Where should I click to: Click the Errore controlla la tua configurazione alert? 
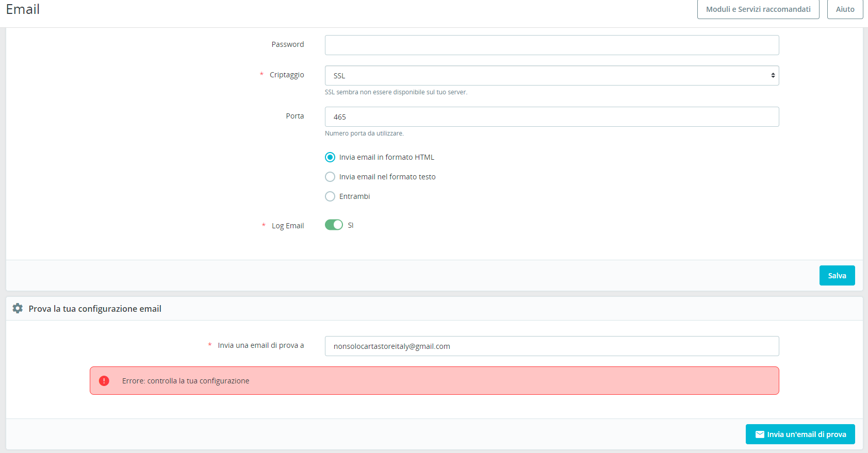[434, 381]
